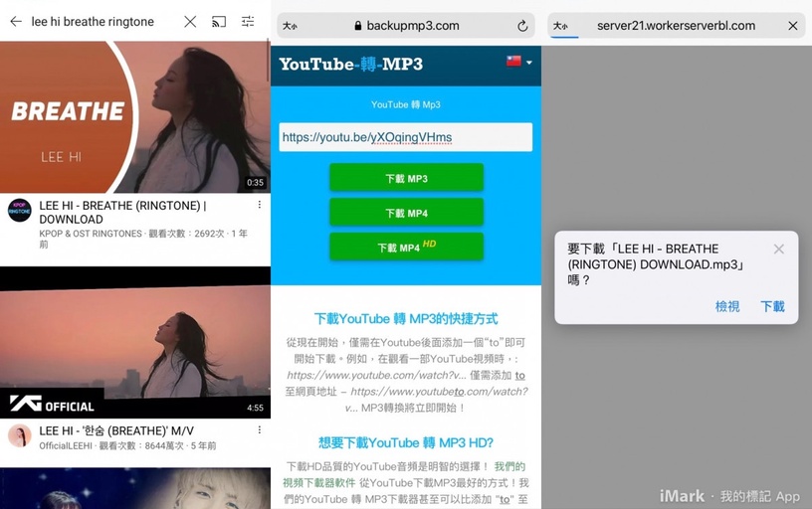The image size is (812, 509).
Task: Open "LEE HI - '한숨 (BREATHE)' M/V" title
Action: [116, 430]
